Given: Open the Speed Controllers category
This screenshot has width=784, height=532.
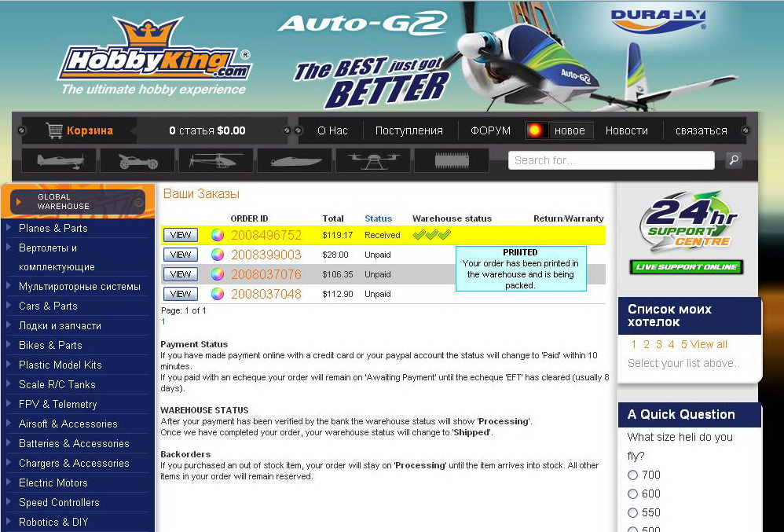Looking at the screenshot, I should click(x=59, y=502).
